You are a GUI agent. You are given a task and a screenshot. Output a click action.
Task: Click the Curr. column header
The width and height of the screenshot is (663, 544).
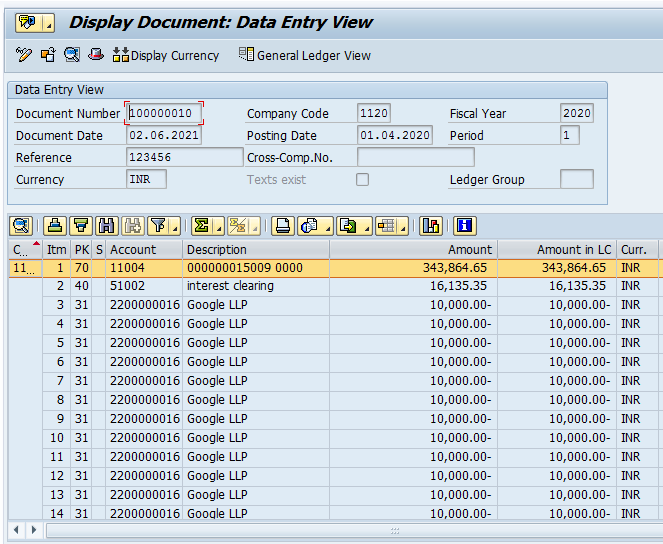pyautogui.click(x=638, y=250)
